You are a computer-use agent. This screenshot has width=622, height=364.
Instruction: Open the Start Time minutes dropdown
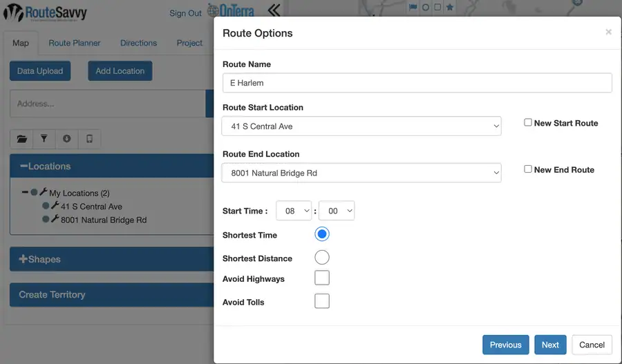click(337, 211)
